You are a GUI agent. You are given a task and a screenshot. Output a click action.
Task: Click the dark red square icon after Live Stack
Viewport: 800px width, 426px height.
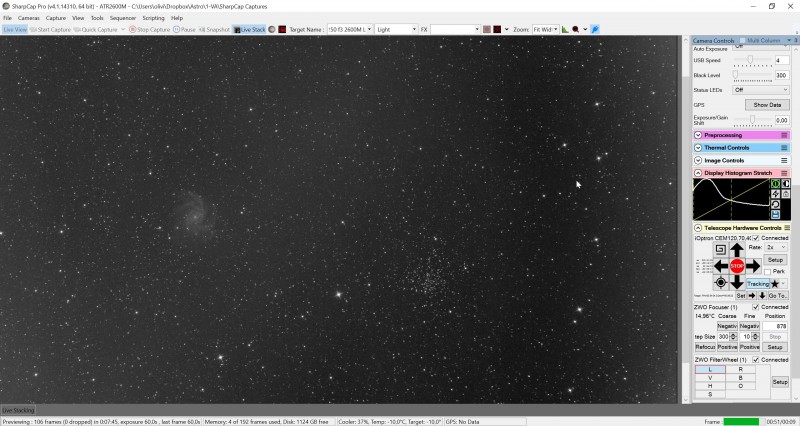tap(282, 30)
